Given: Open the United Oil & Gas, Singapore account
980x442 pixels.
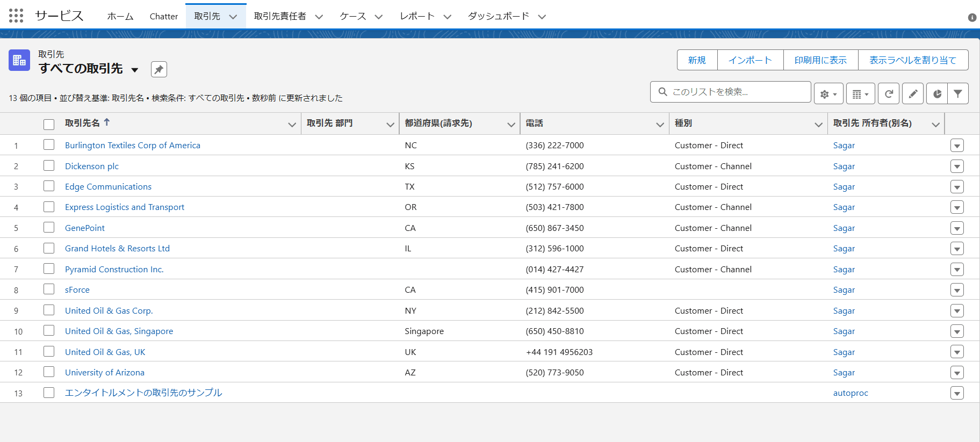Looking at the screenshot, I should 119,331.
